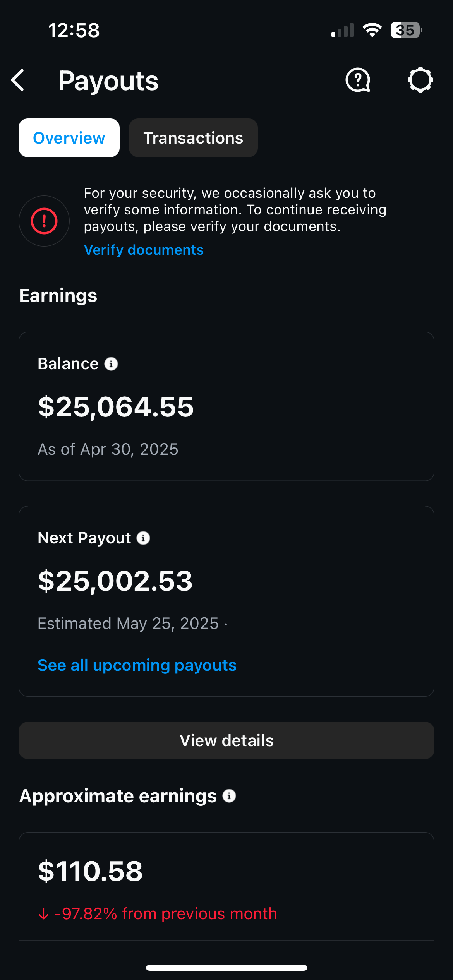Viewport: 453px width, 980px height.
Task: Select the Overview tab
Action: (69, 138)
